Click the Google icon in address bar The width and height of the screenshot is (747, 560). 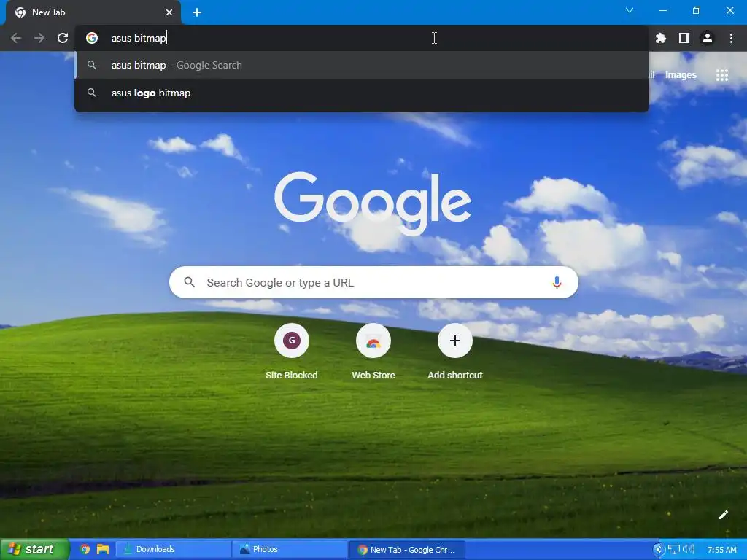click(92, 38)
